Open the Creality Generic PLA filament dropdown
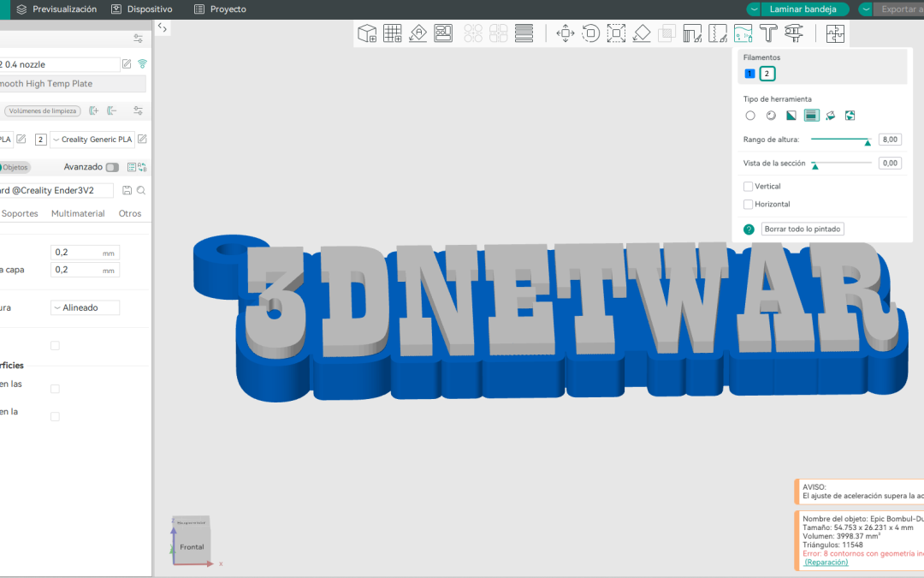924x578 pixels. point(92,140)
